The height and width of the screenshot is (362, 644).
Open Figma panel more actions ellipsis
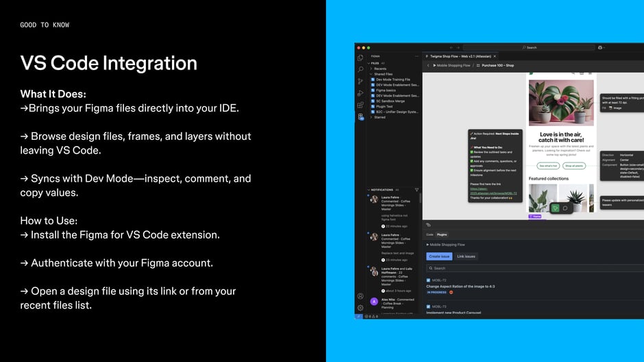(x=417, y=56)
